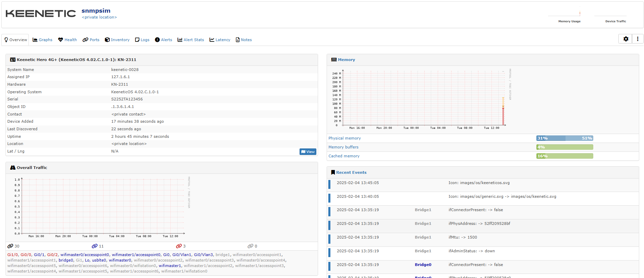Open the Gi1/0 port link
The image size is (644, 278).
click(x=12, y=255)
